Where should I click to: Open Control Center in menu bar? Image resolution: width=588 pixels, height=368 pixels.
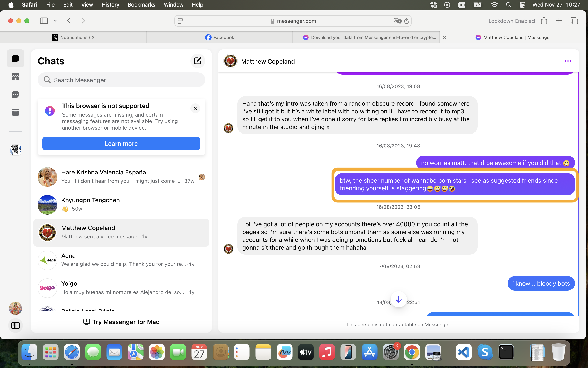click(522, 5)
